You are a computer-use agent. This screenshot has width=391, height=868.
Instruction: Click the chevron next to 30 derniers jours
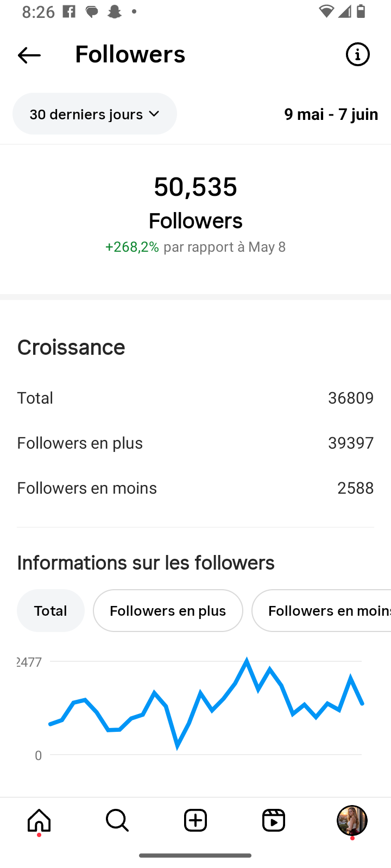point(154,114)
